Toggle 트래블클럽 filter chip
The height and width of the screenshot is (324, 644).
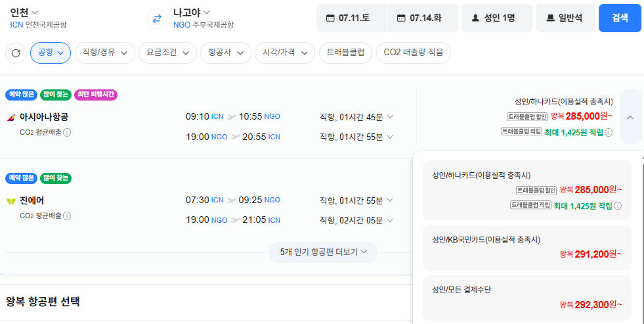coord(345,53)
